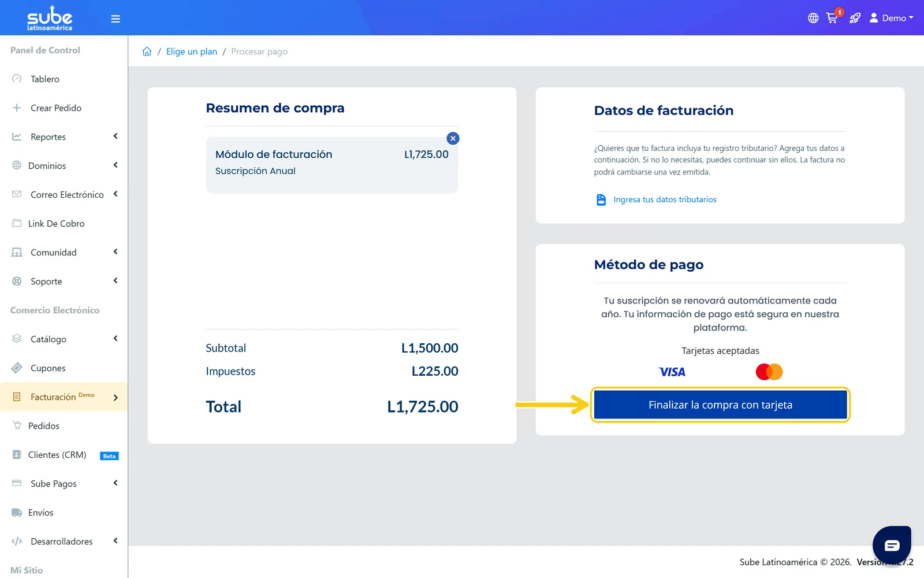
Task: Click the Clientes (CRM) contact icon
Action: coord(17,454)
